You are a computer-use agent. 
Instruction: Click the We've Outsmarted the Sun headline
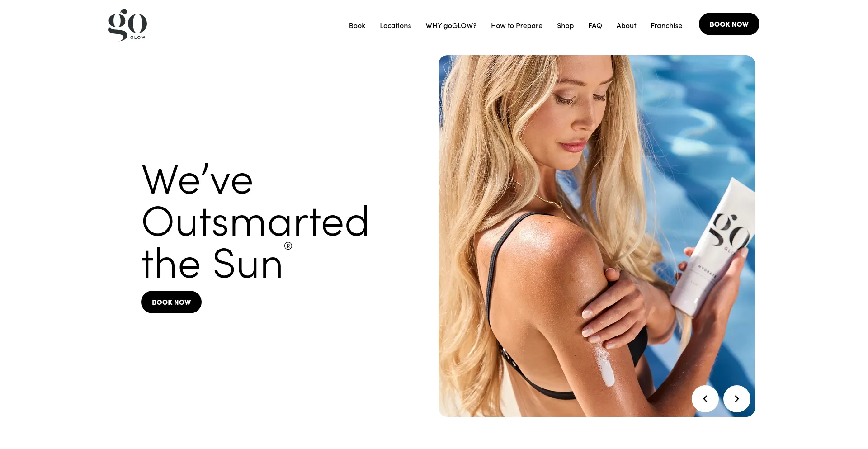(x=255, y=222)
